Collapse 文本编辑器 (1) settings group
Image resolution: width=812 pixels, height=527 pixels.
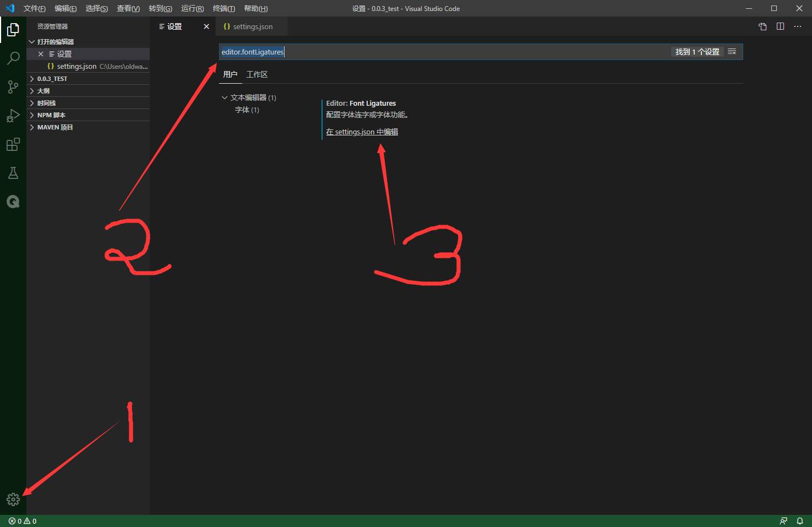[225, 97]
